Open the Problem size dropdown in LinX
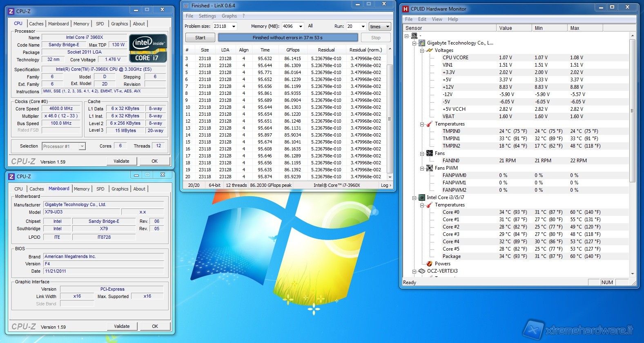The width and height of the screenshot is (644, 343). [234, 27]
